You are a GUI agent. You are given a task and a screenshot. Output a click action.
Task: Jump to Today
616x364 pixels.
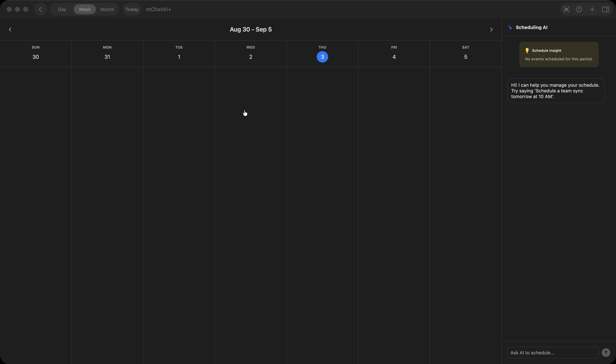(132, 9)
